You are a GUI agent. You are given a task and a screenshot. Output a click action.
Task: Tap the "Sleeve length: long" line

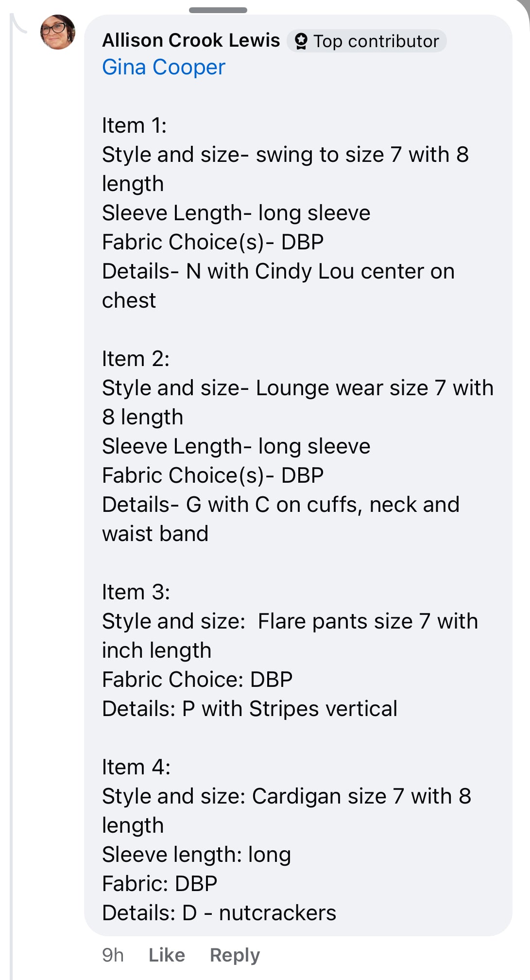[196, 855]
